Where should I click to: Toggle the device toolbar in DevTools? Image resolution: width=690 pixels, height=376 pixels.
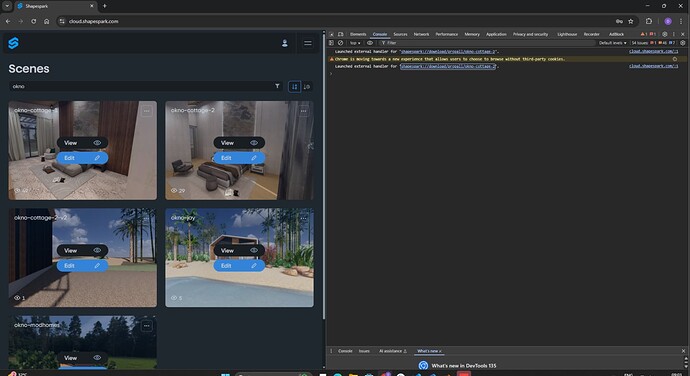(340, 34)
